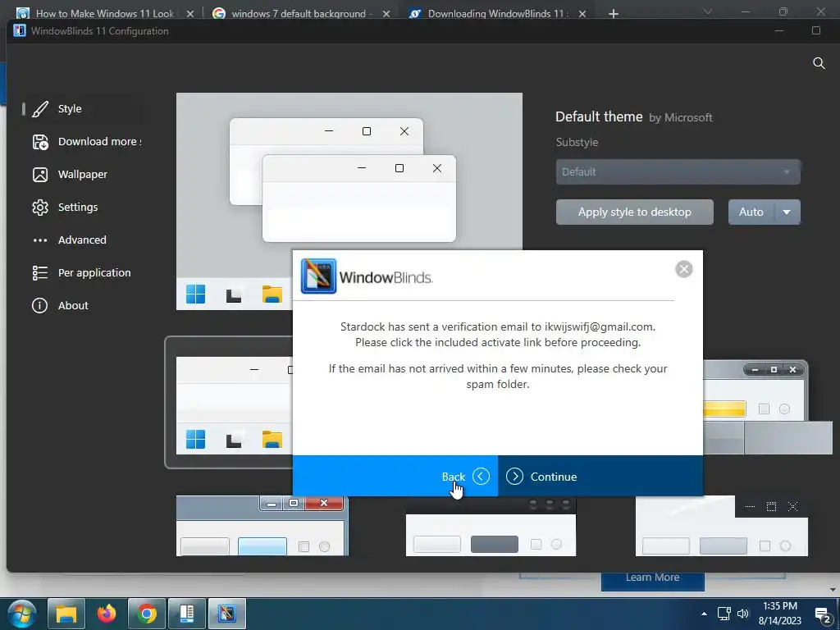
Task: Open Chrome tab search chevron
Action: click(708, 11)
